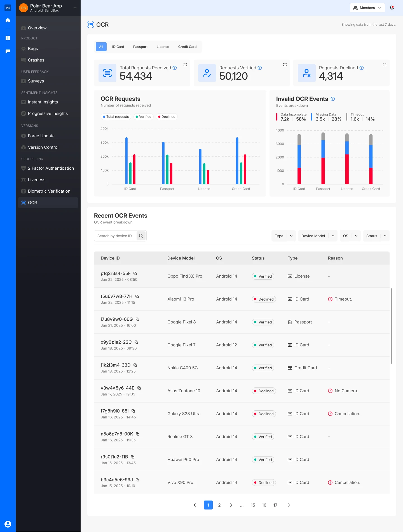Open the Device Model filter dropdown
403x532 pixels.
click(317, 236)
